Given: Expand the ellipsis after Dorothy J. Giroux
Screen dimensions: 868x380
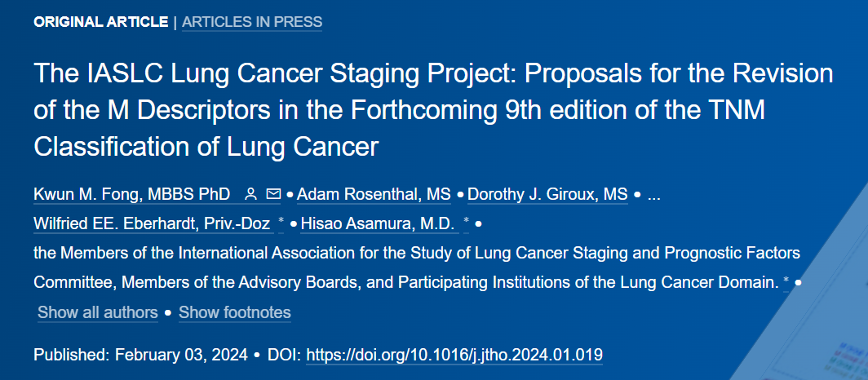Looking at the screenshot, I should pyautogui.click(x=653, y=194).
